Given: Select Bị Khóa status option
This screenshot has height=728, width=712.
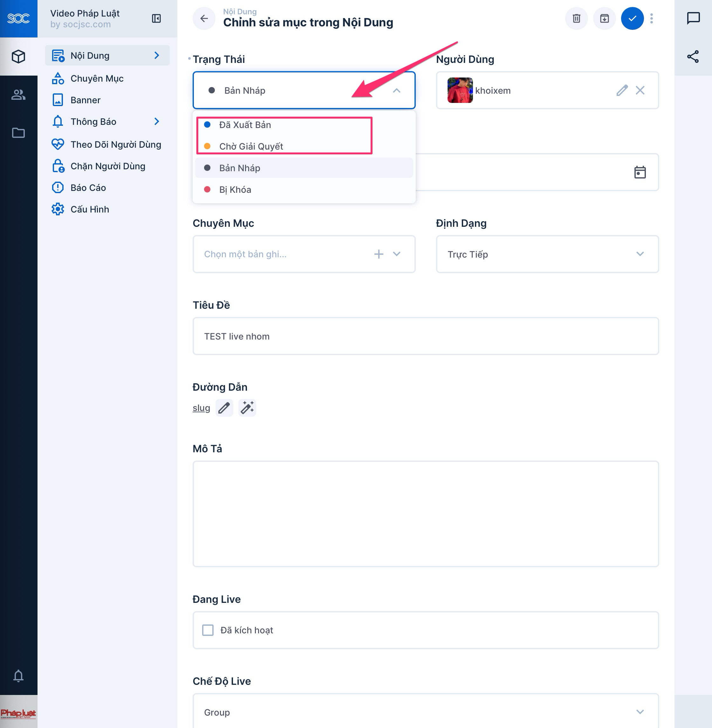Looking at the screenshot, I should click(x=235, y=190).
